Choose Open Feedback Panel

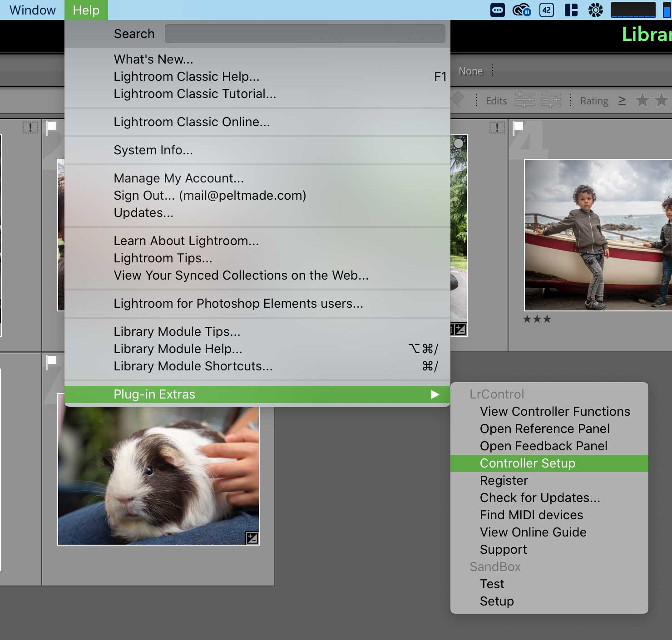[549, 446]
